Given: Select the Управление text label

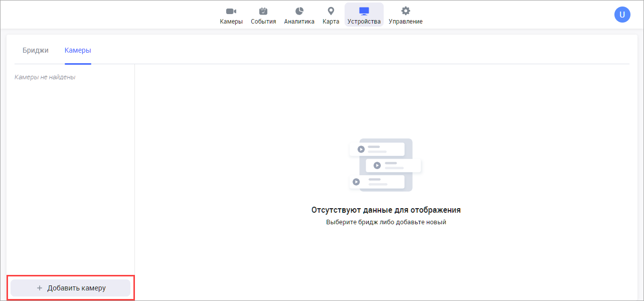Looking at the screenshot, I should [405, 22].
